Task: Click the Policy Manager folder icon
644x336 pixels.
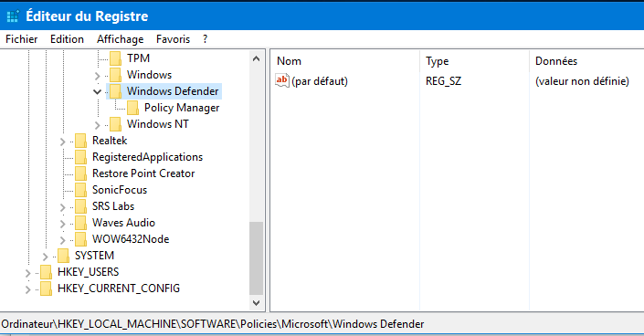Action: coord(132,108)
